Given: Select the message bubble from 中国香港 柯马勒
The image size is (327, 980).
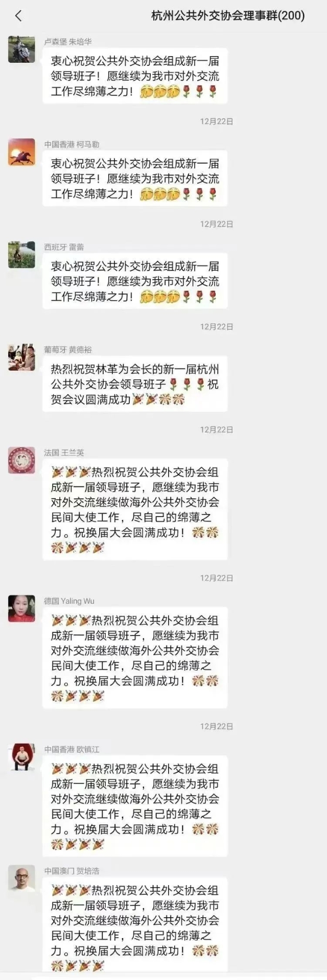Looking at the screenshot, I should 135,179.
